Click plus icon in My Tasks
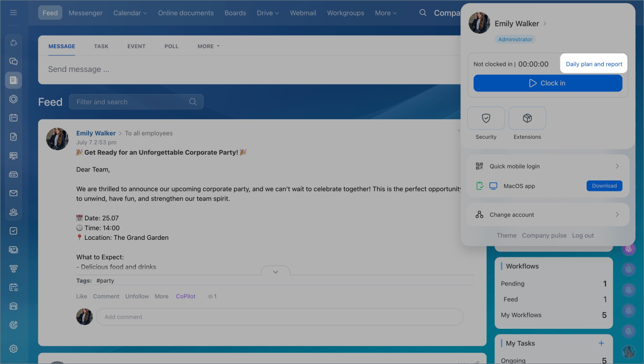 click(601, 343)
